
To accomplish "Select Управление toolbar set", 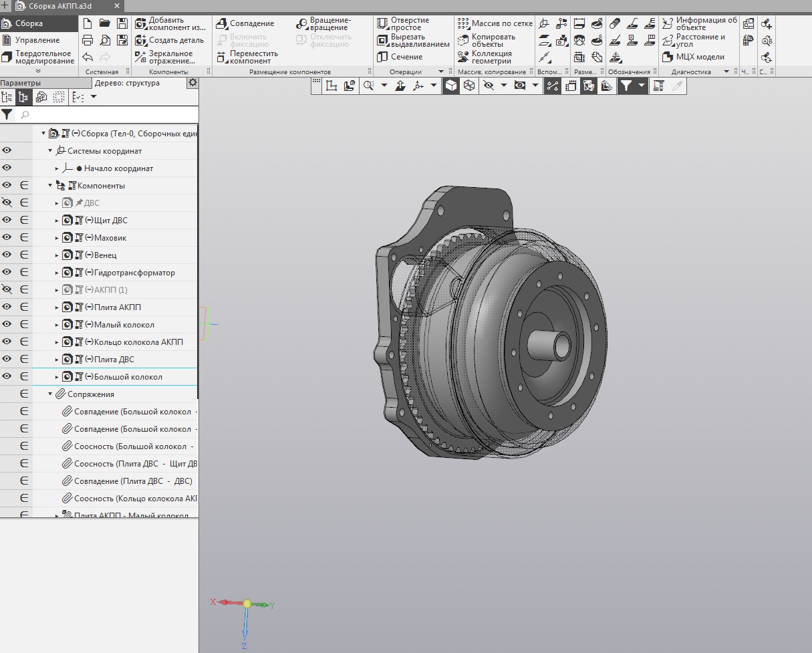I will pyautogui.click(x=39, y=40).
